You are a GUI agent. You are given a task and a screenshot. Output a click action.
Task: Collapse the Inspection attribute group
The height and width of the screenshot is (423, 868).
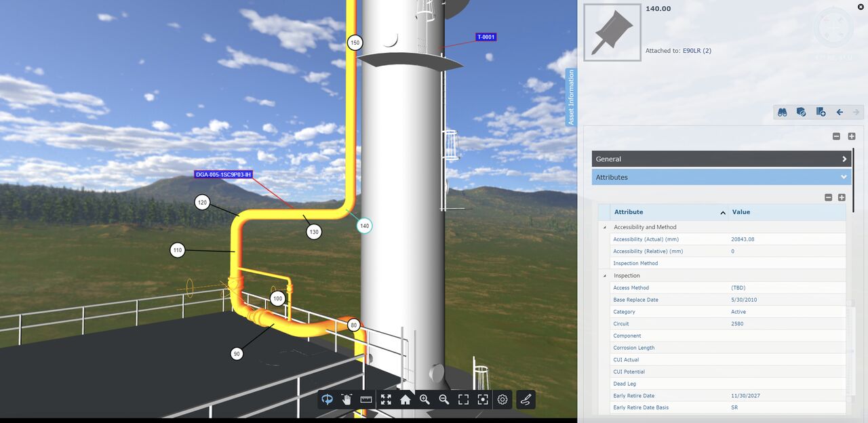pyautogui.click(x=604, y=275)
